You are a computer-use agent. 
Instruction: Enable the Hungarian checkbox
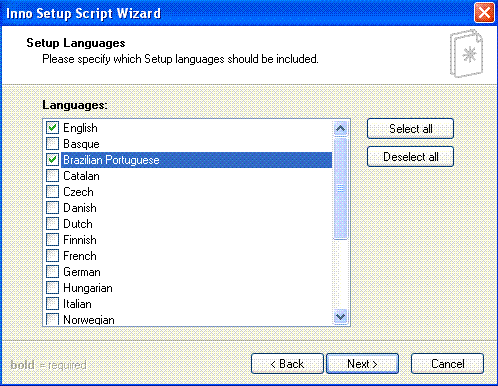click(52, 288)
